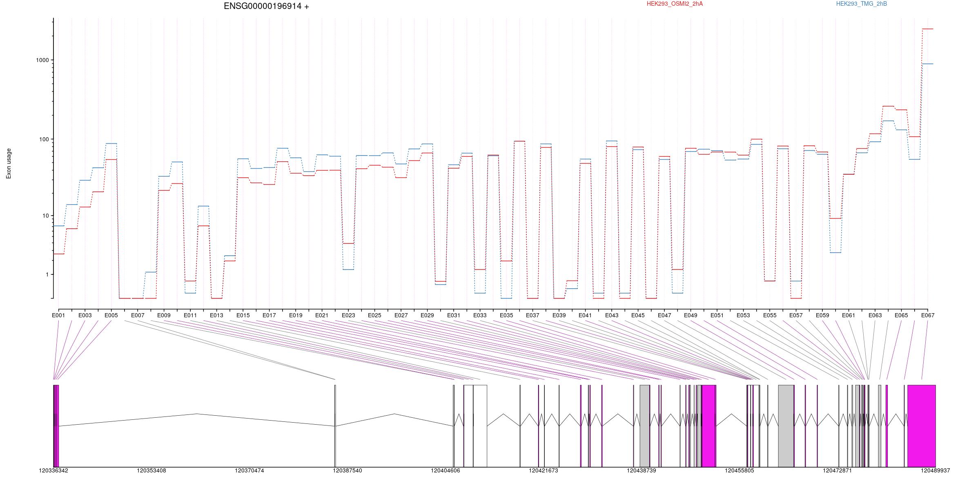Image resolution: width=980 pixels, height=490 pixels.
Task: Select exon label E011
Action: 190,315
